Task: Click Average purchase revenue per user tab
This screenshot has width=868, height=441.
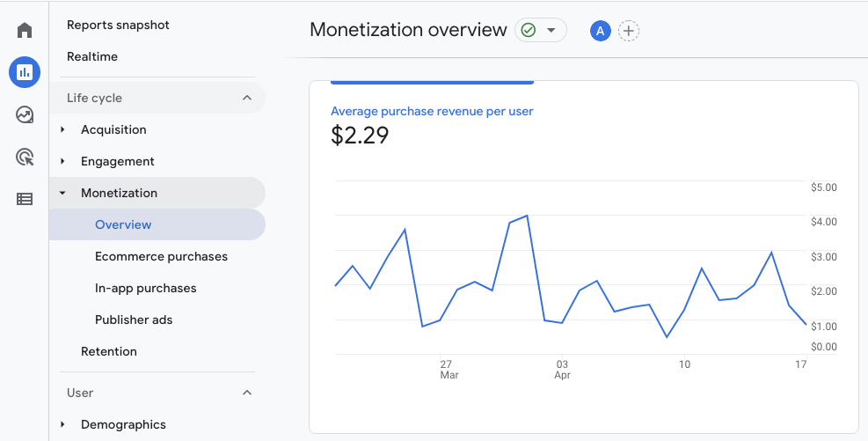Action: point(432,111)
